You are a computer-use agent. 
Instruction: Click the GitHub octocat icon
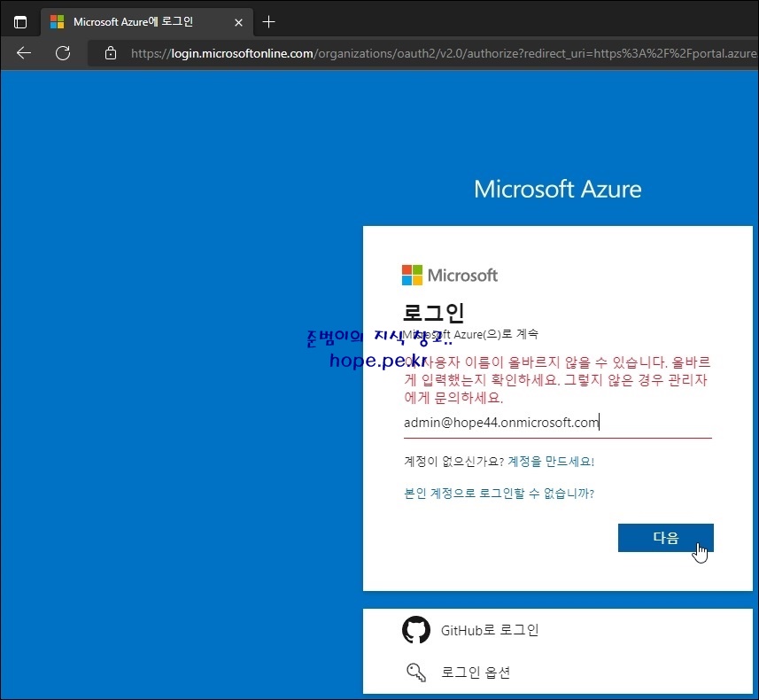click(x=415, y=630)
